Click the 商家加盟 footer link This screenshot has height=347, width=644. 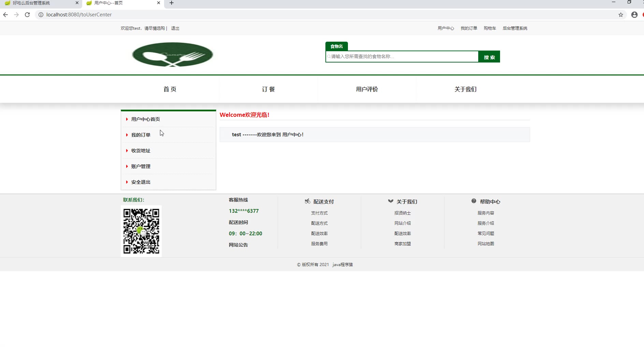point(402,244)
